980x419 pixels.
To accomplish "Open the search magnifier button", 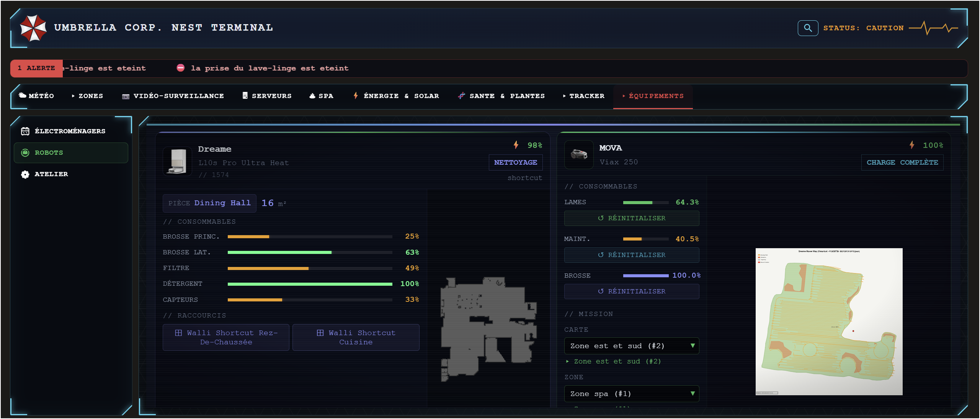I will click(x=808, y=28).
